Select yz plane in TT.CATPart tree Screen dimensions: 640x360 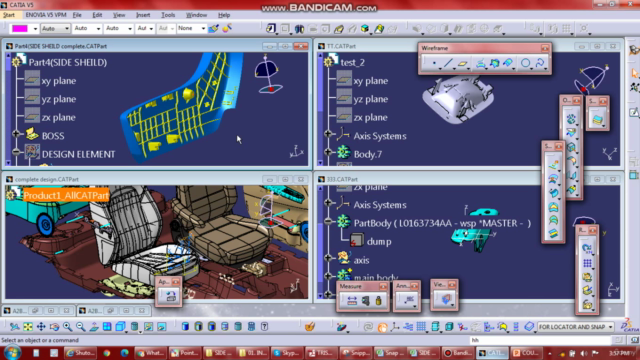tap(371, 99)
